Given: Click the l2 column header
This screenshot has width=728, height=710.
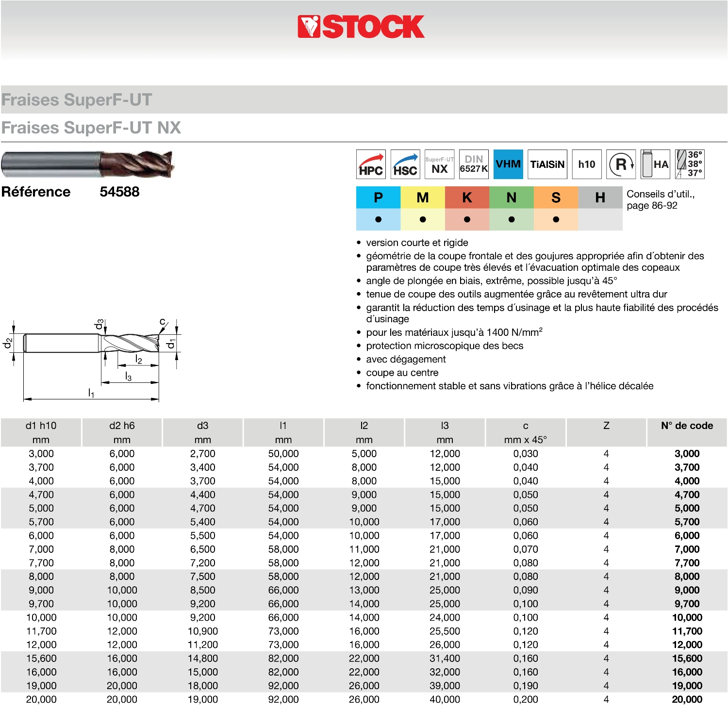Looking at the screenshot, I should tap(364, 432).
